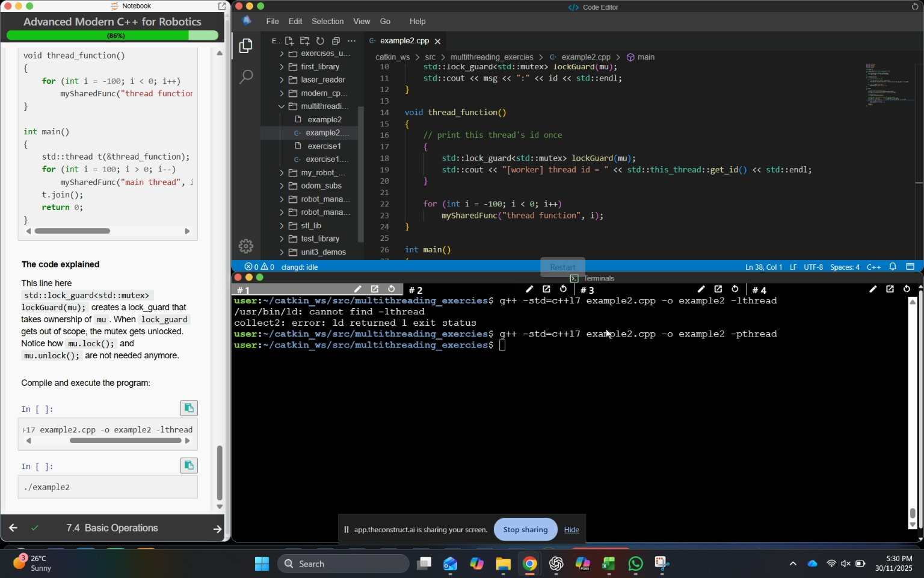Open notification bell in editor status bar
The image size is (924, 578).
(893, 267)
